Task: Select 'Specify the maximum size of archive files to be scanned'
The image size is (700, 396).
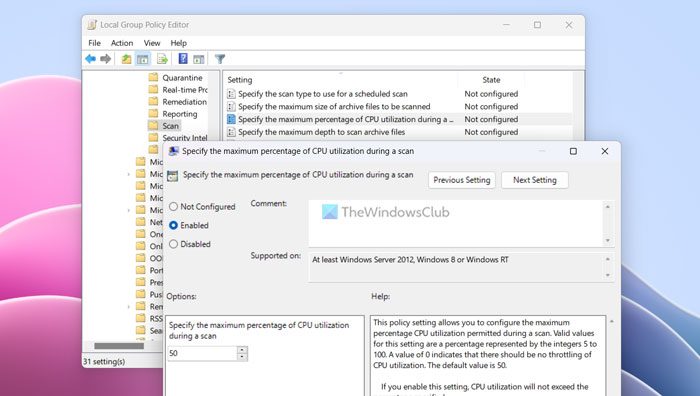Action: pos(334,107)
